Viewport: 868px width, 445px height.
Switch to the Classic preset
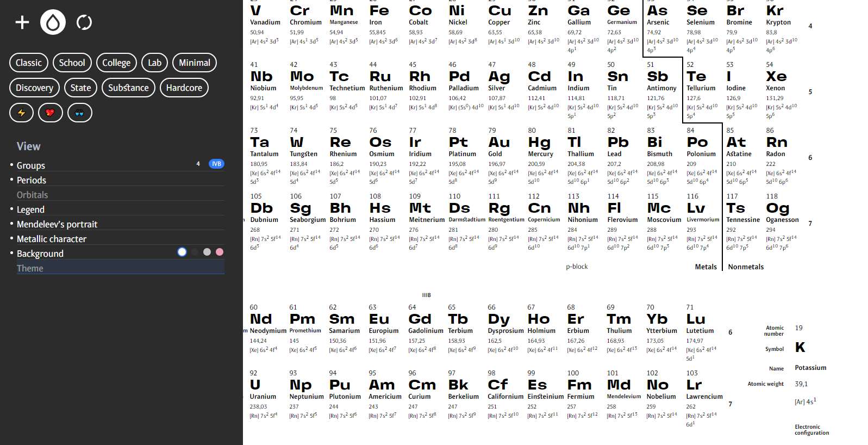[x=29, y=63]
